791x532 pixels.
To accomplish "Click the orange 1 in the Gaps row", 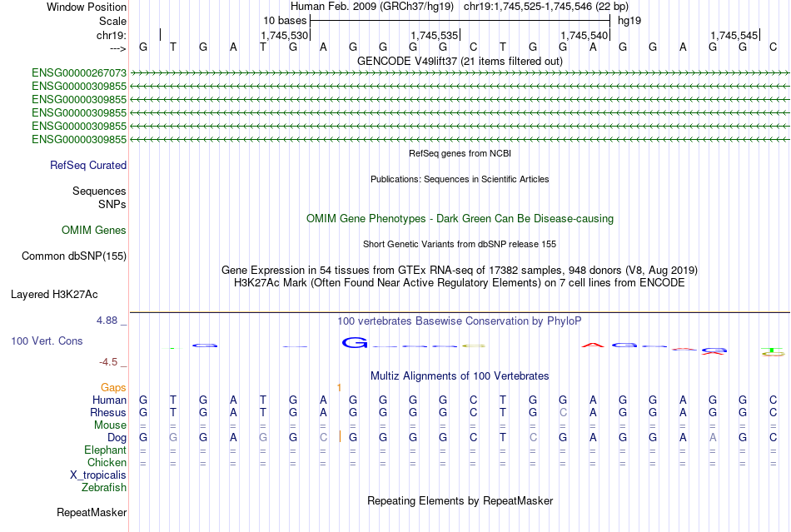I will (x=339, y=387).
